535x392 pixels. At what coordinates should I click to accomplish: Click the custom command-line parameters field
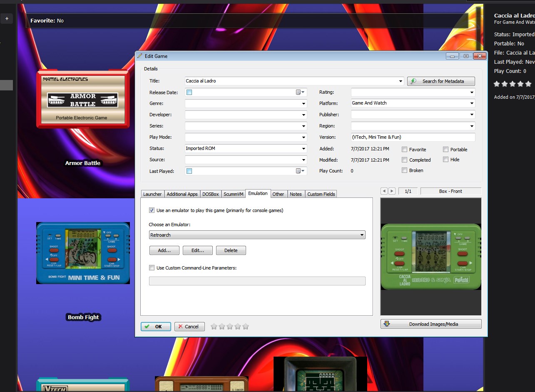pos(257,281)
